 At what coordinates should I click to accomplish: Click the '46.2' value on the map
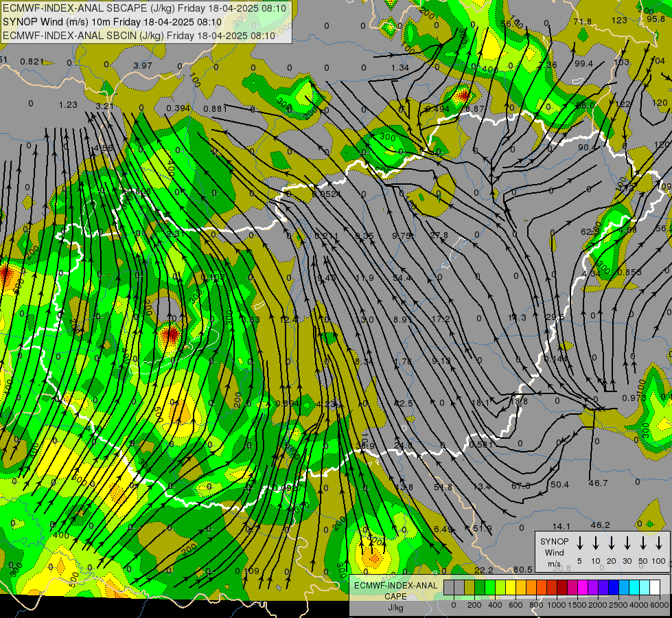[x=600, y=525]
